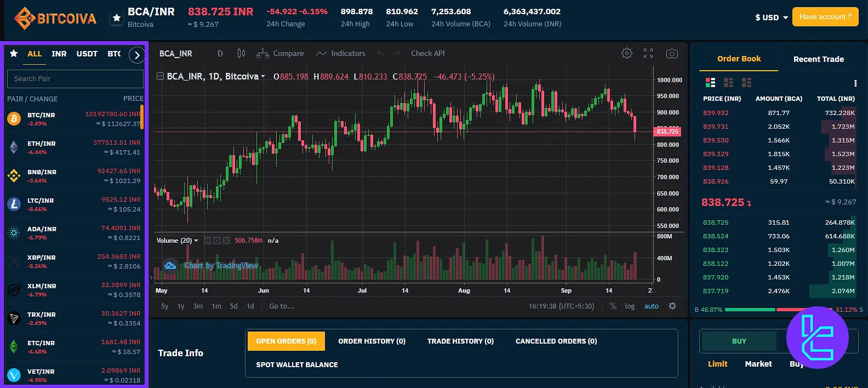Toggle percentage scale on chart

point(613,306)
